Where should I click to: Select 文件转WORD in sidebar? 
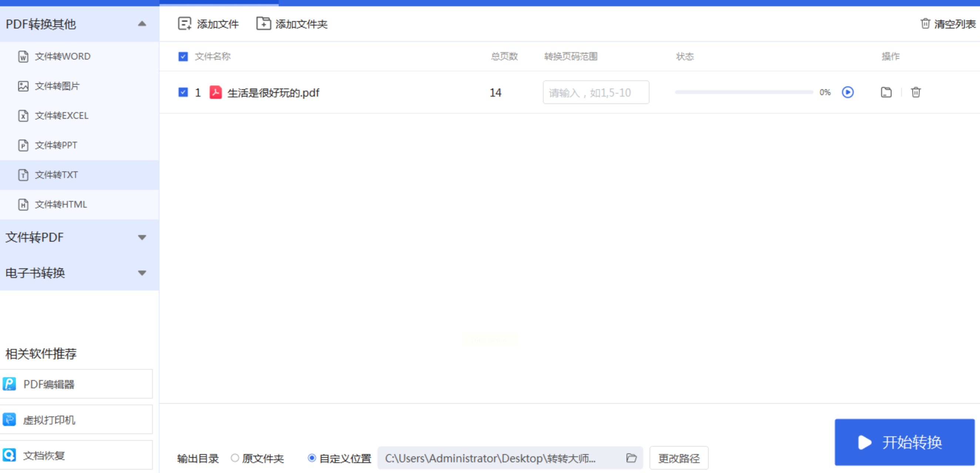point(63,57)
